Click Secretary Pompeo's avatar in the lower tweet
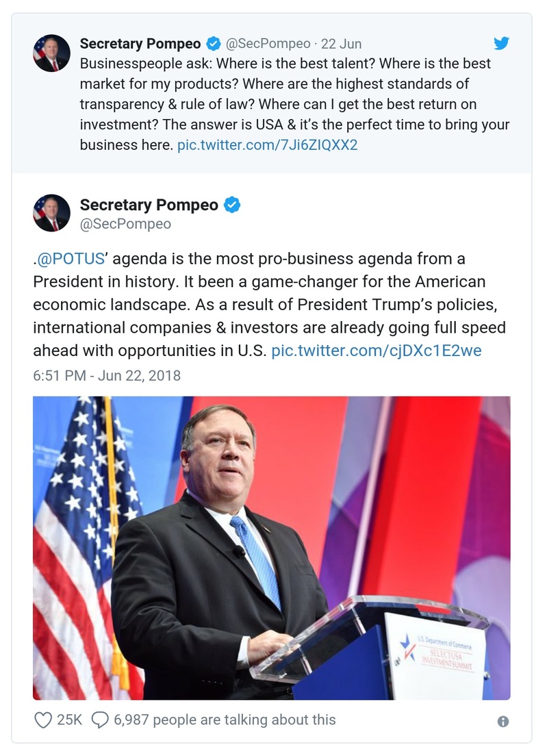 51,213
